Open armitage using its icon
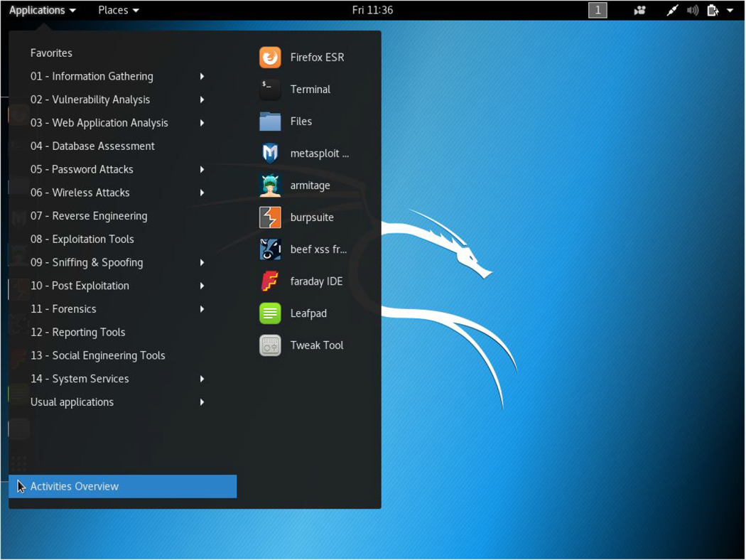Image resolution: width=746 pixels, height=560 pixels. pyautogui.click(x=270, y=185)
